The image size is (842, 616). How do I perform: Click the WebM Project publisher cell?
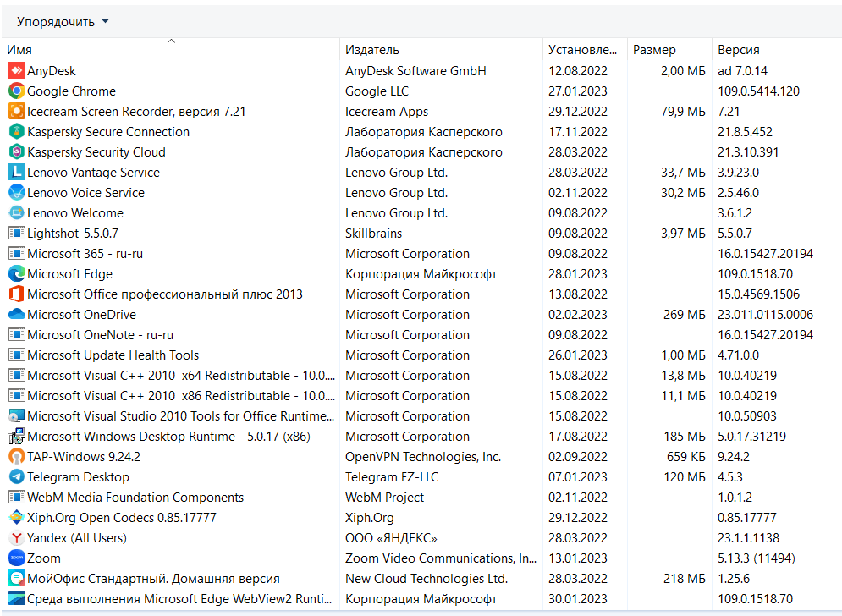384,498
